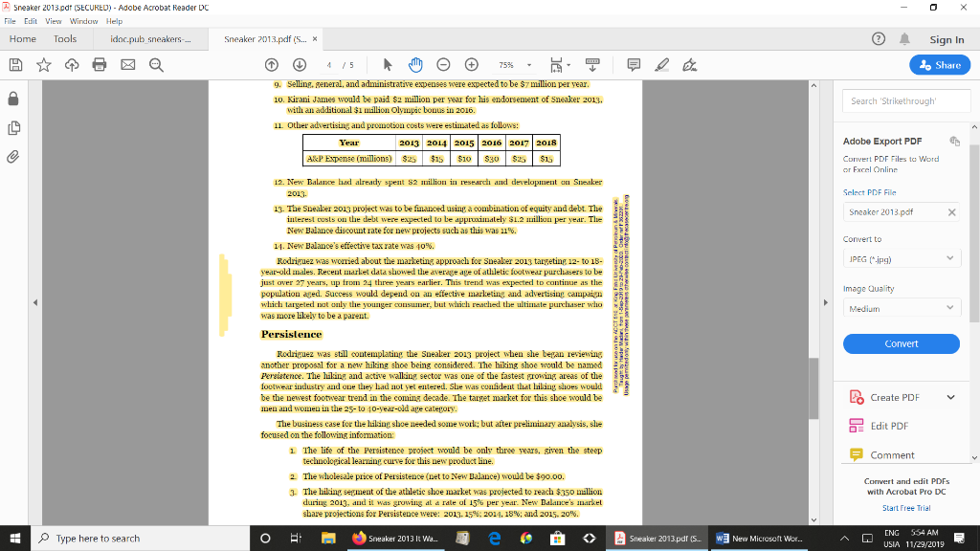Open the Action Center notifications

(x=959, y=538)
